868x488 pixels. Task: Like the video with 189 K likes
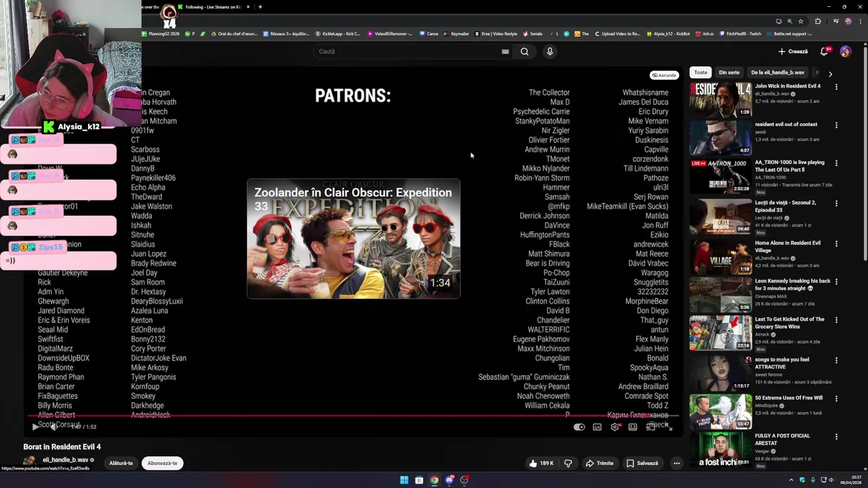point(541,464)
